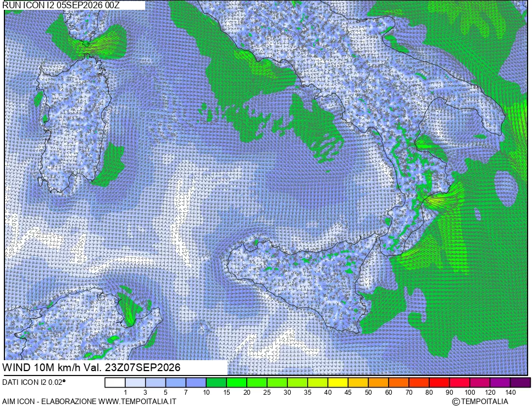Select the 50–60 km/h orange swatch
This screenshot has width=532, height=409.
378,383
